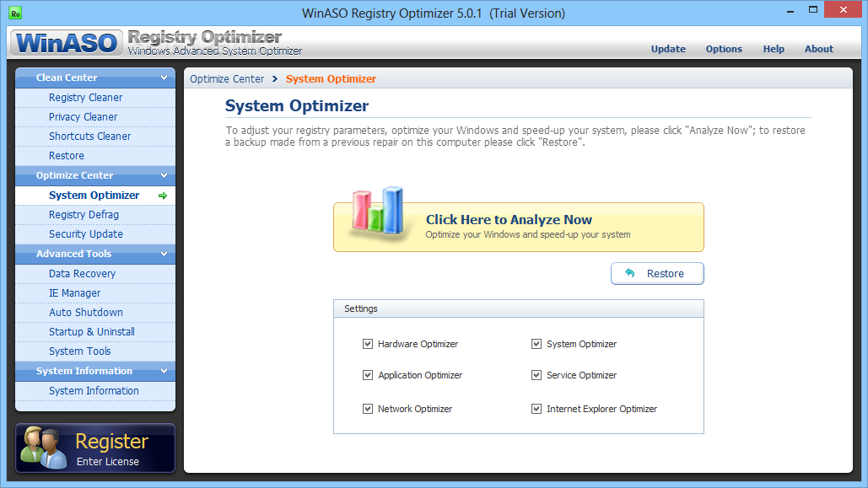Disable the Service Optimizer checkbox

pos(536,374)
